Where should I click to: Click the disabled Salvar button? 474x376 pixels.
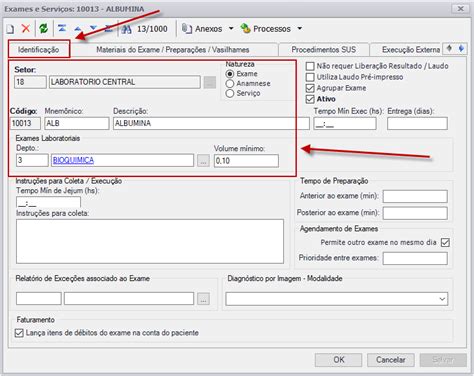click(443, 360)
